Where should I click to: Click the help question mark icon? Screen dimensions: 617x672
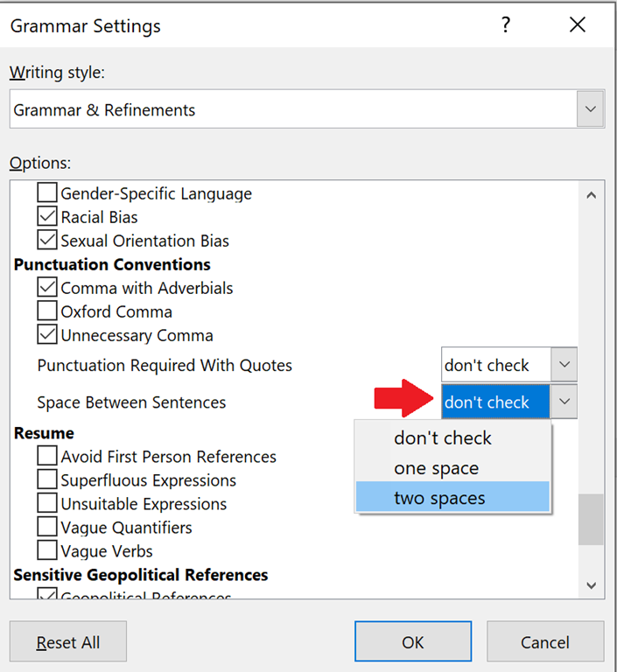tap(505, 25)
